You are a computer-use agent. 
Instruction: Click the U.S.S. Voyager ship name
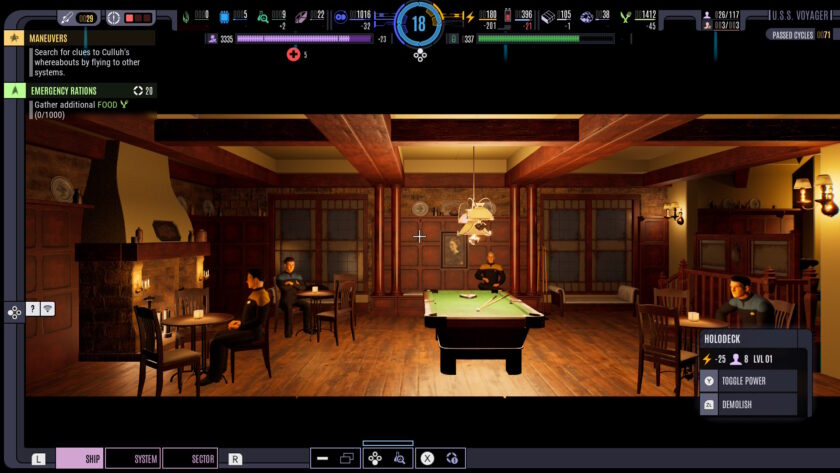click(x=800, y=16)
